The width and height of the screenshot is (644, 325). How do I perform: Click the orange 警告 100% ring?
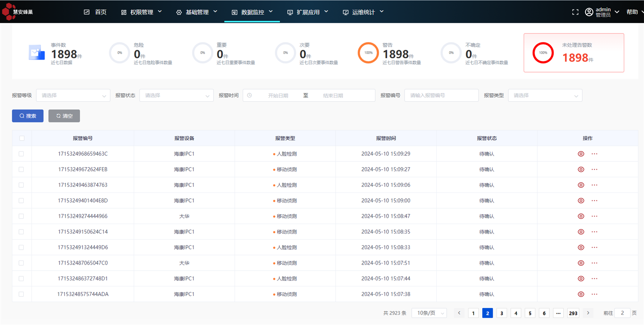tap(368, 53)
